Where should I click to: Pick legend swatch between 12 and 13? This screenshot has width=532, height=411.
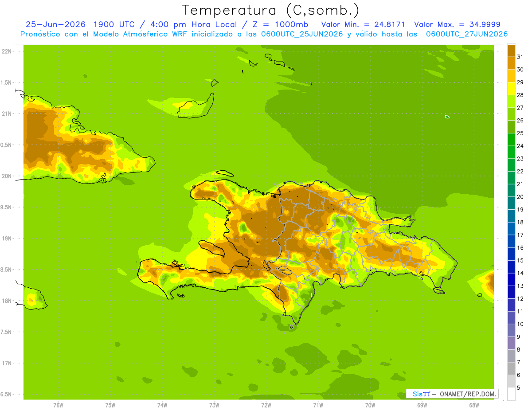point(511,292)
